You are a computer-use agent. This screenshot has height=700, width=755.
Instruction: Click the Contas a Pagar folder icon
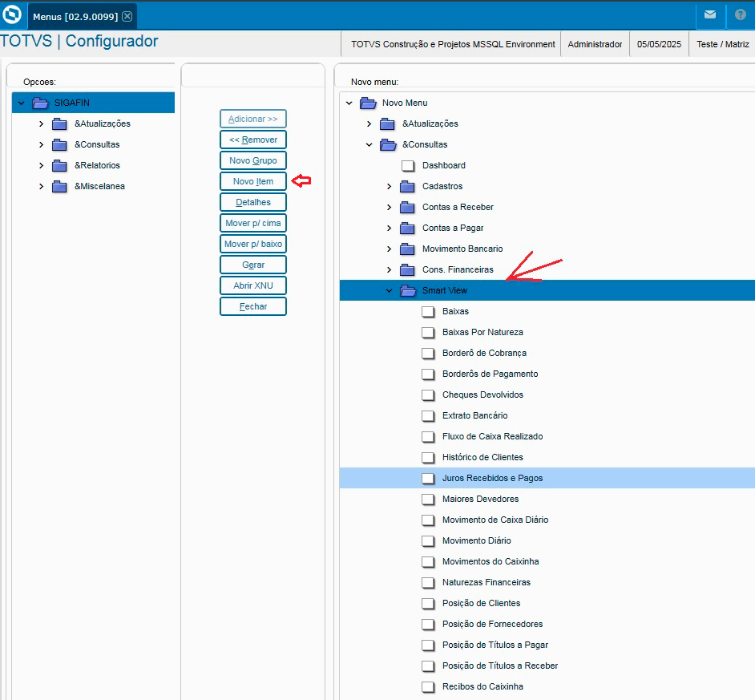(x=407, y=228)
